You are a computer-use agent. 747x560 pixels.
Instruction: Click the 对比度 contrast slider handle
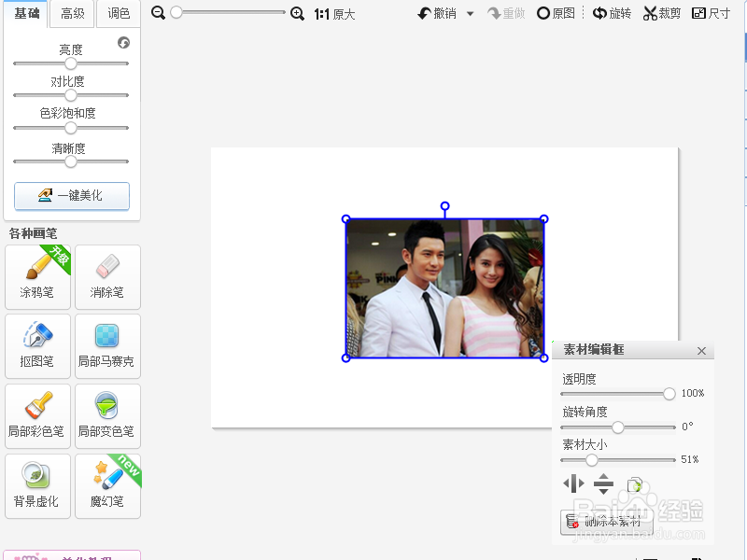pyautogui.click(x=71, y=95)
